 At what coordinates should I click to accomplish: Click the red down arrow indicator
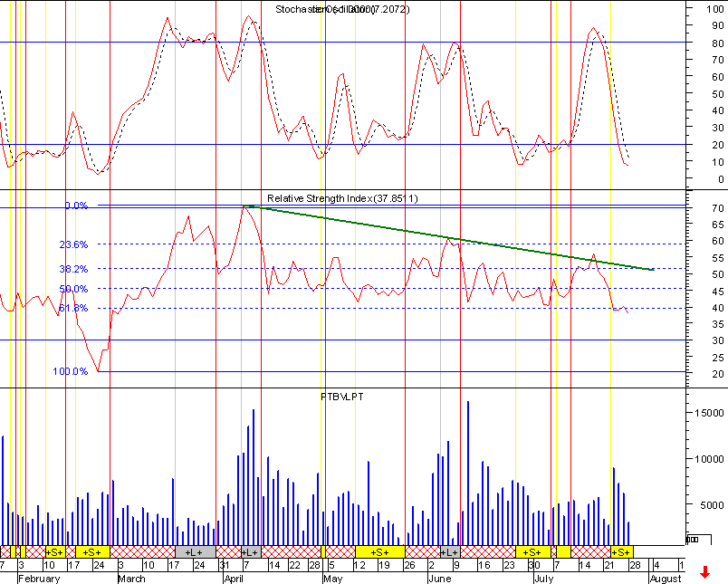704,572
